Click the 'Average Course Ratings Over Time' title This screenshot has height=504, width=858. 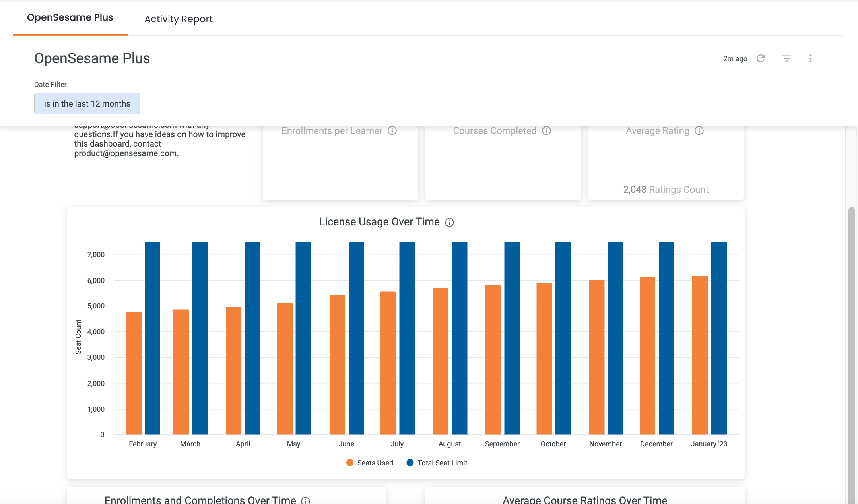585,500
